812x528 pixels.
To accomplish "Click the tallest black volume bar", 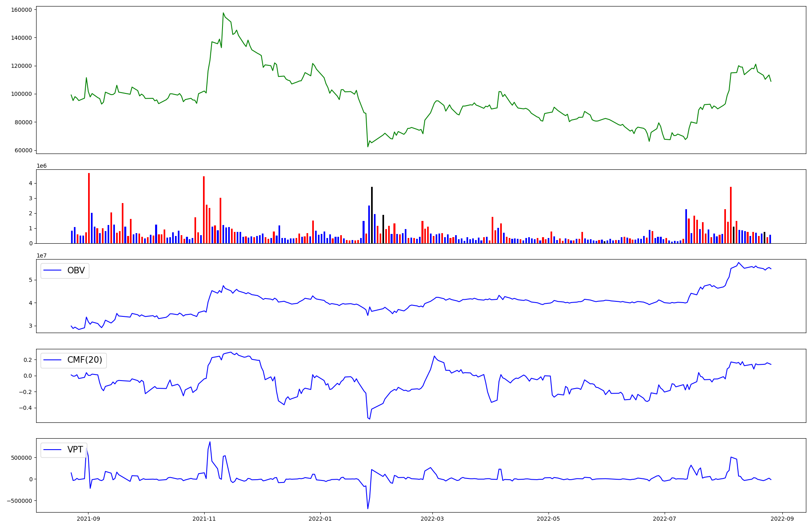I will 371,215.
